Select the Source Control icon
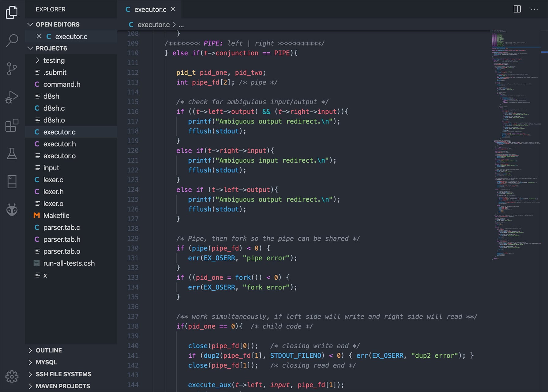This screenshot has height=392, width=548. tap(12, 68)
